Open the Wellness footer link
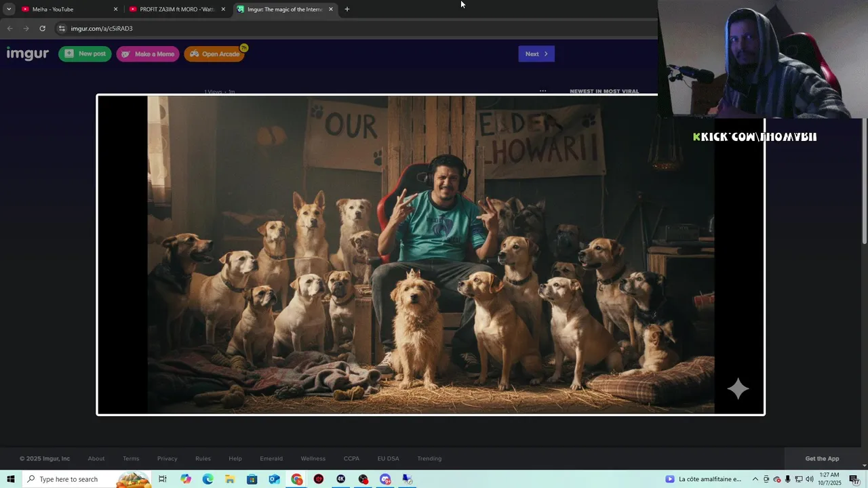 (x=313, y=459)
